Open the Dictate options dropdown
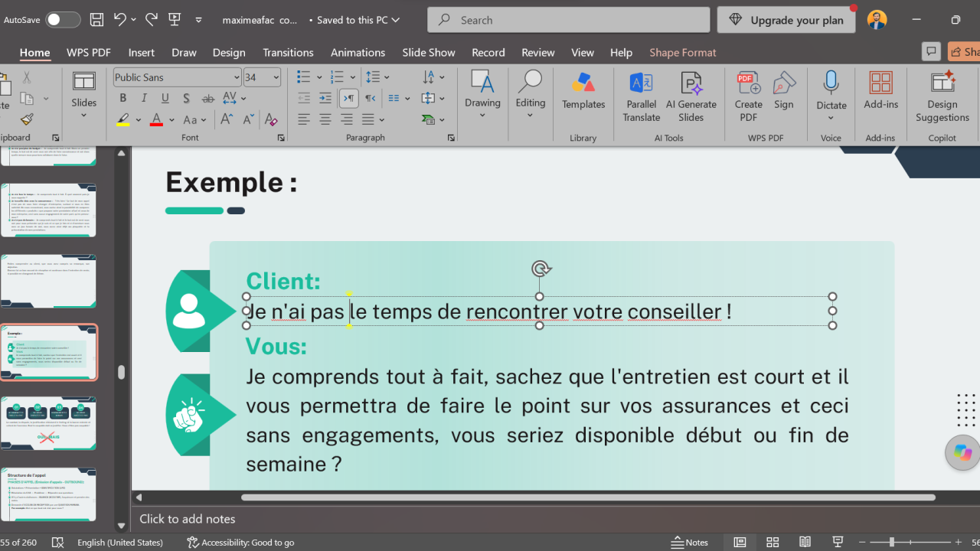Viewport: 980px width, 551px height. (831, 118)
